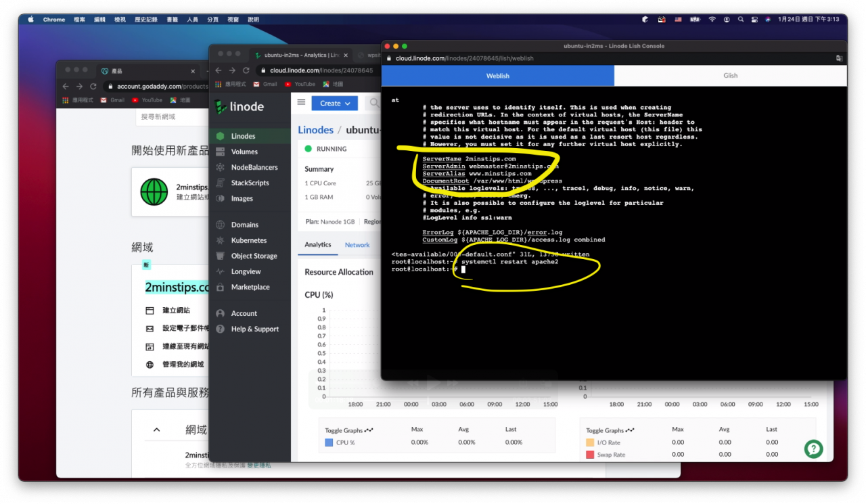Click 設定電子郵件帳戶 link in GoDaddy

[185, 329]
